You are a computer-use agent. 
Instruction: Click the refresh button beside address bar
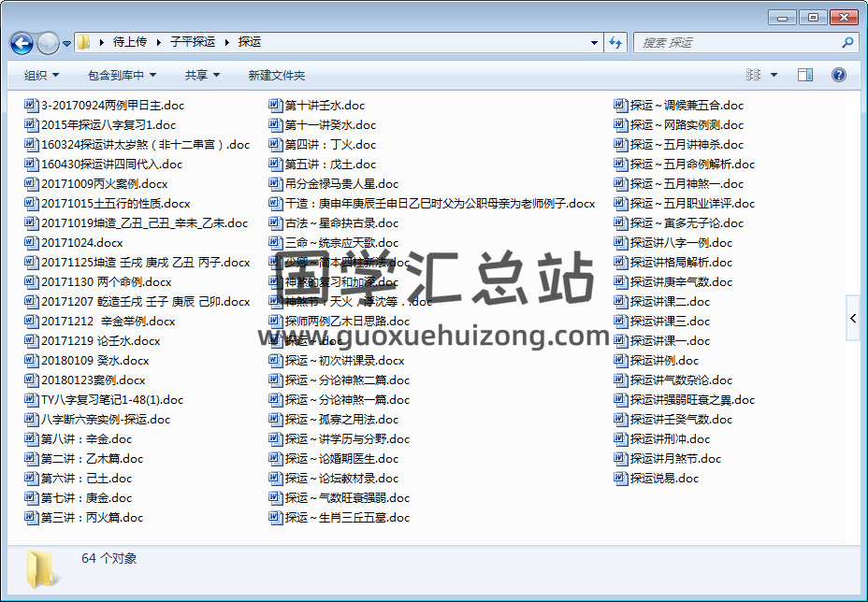615,43
